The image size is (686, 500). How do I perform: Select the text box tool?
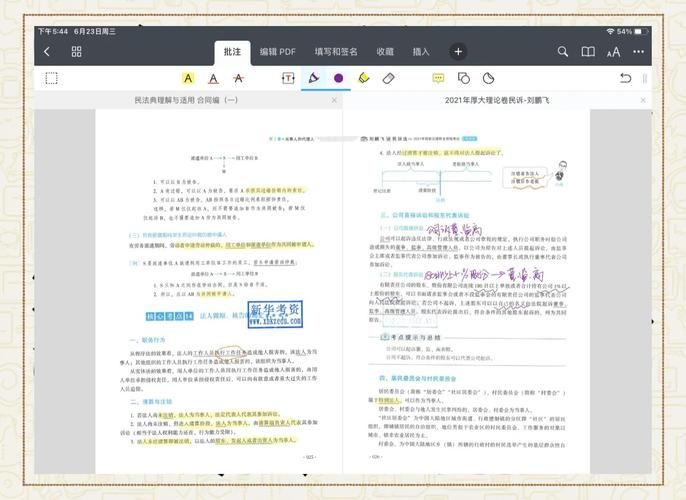pyautogui.click(x=288, y=78)
